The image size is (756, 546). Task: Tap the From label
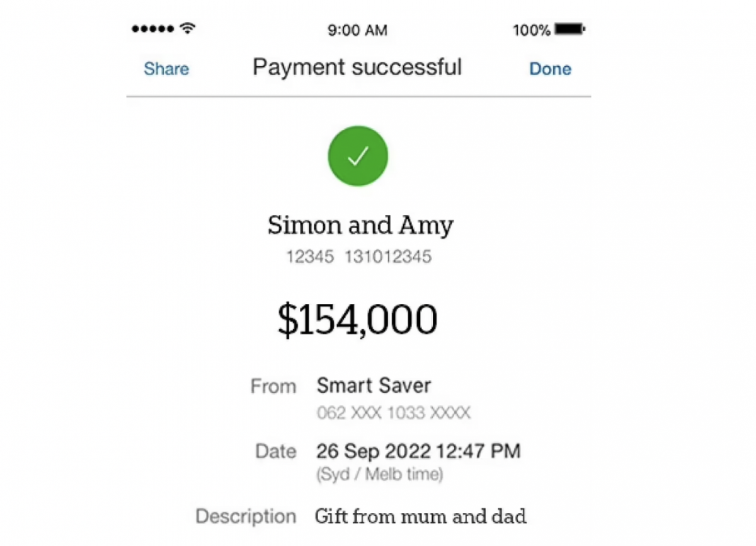point(273,386)
